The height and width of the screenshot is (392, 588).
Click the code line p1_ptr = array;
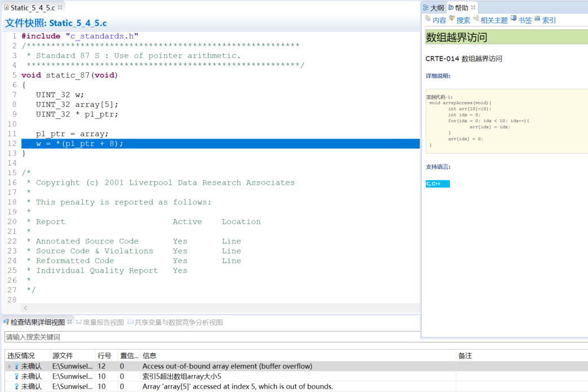tap(72, 134)
